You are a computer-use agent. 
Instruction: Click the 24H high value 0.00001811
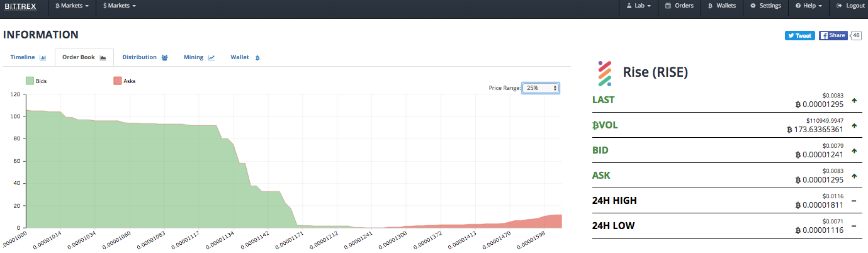click(820, 205)
